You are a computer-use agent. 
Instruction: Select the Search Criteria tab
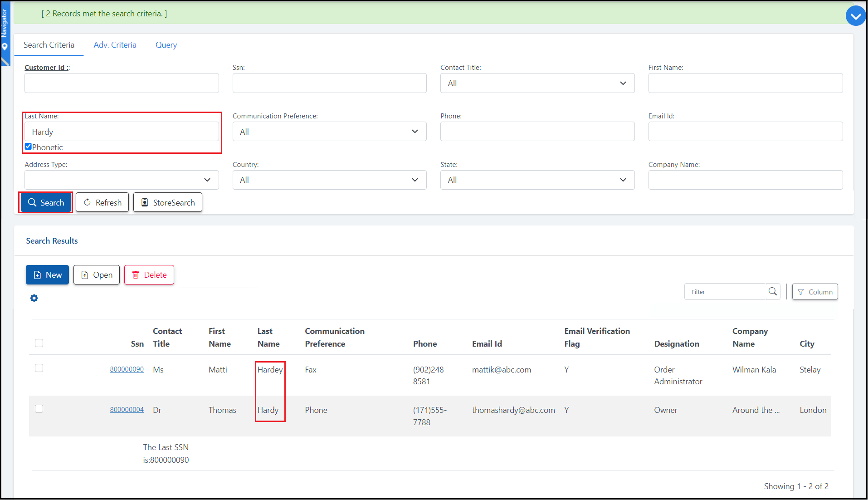click(x=49, y=45)
